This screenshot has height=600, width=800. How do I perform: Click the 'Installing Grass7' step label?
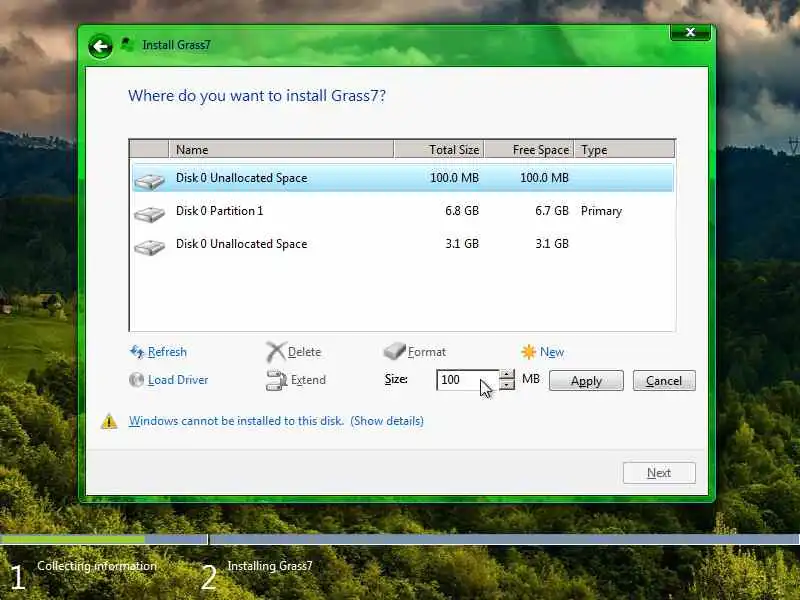[x=269, y=566]
